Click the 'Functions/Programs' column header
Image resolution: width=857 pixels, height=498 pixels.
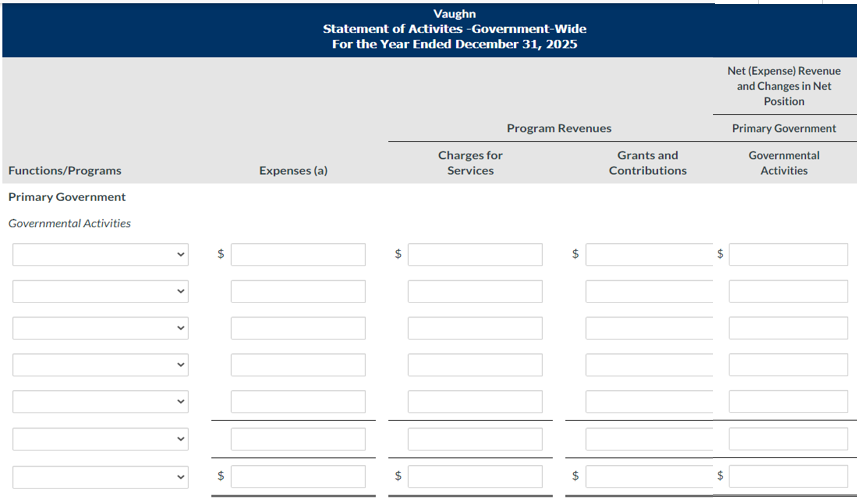64,171
